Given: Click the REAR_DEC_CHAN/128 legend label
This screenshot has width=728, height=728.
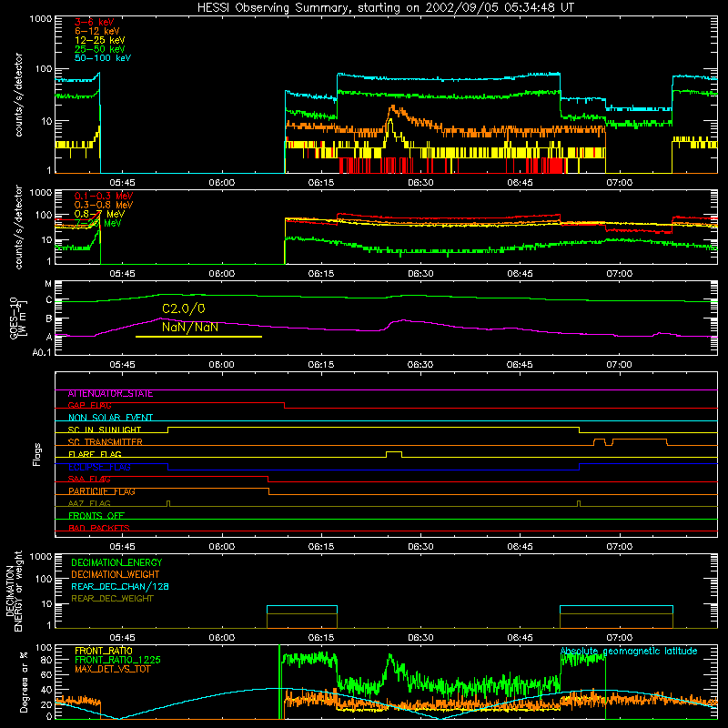Looking at the screenshot, I should click(120, 586).
